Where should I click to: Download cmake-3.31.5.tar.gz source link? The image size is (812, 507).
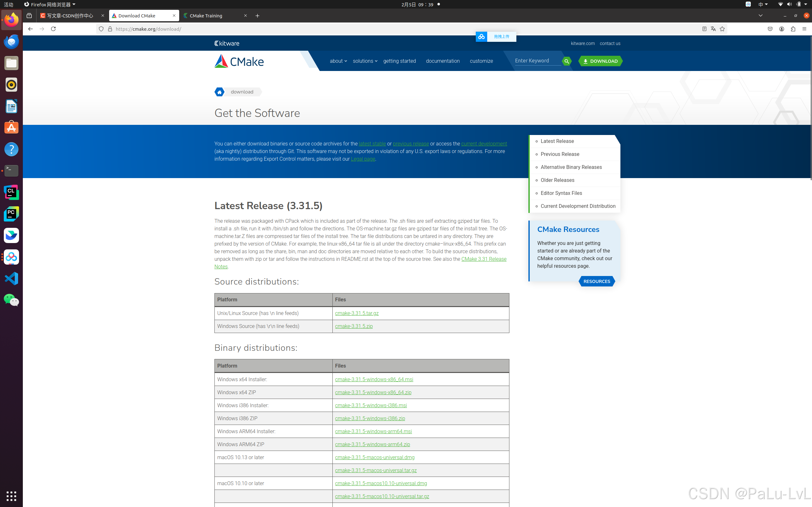pos(357,313)
